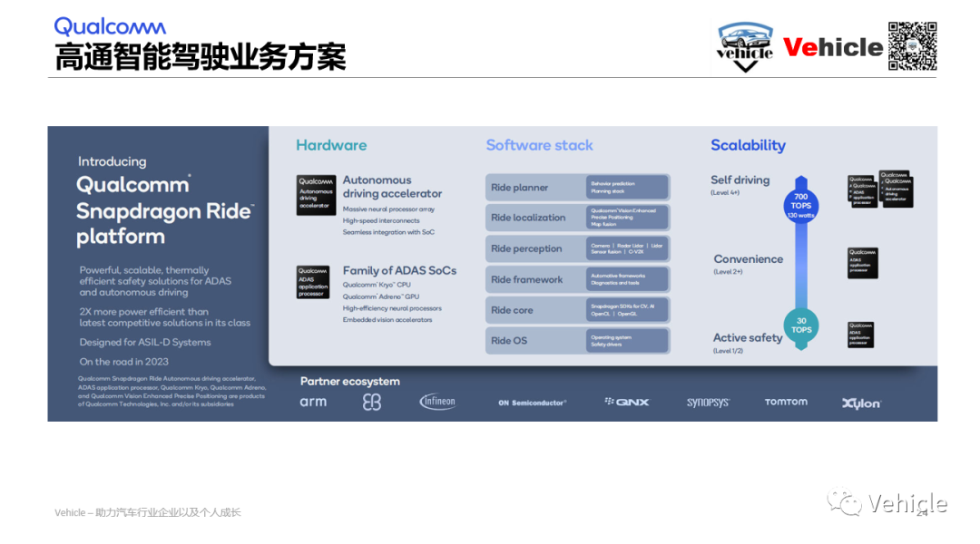Click the Autonomous driving accelerator heading
Image resolution: width=980 pixels, height=544 pixels.
392,187
